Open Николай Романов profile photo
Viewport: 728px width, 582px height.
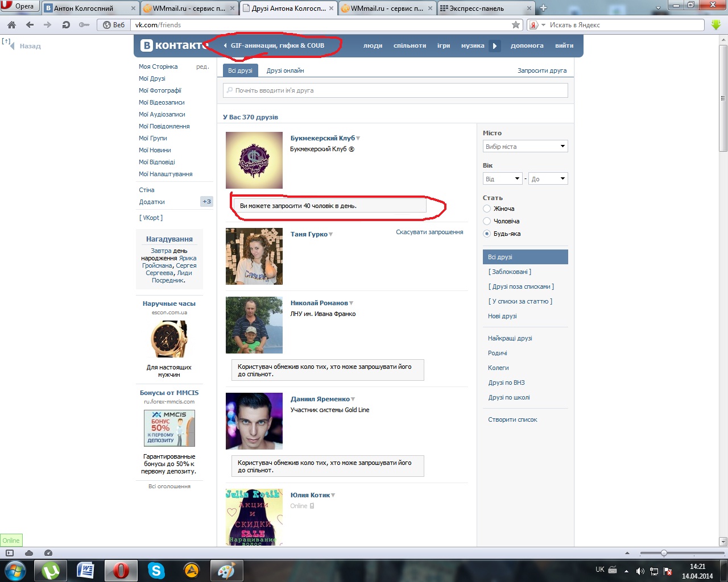coord(254,325)
